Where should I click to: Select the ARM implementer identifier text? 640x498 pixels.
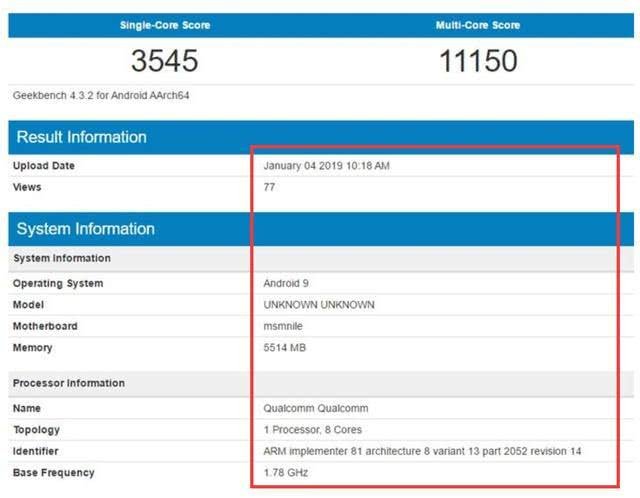[422, 451]
